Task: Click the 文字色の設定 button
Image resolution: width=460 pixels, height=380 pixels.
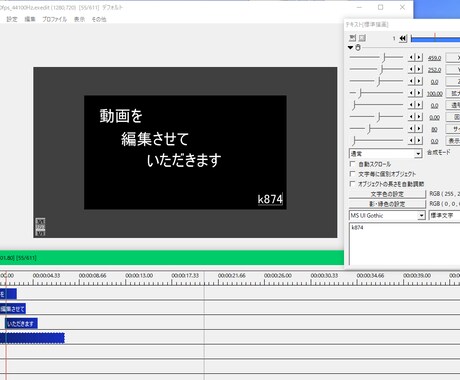Action: (387, 194)
